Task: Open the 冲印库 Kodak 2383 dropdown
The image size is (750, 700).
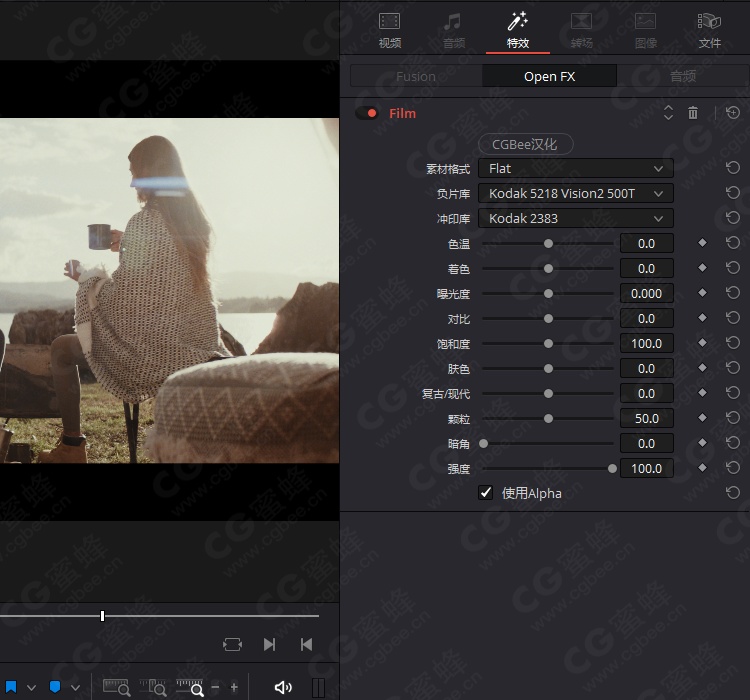Action: pyautogui.click(x=575, y=218)
